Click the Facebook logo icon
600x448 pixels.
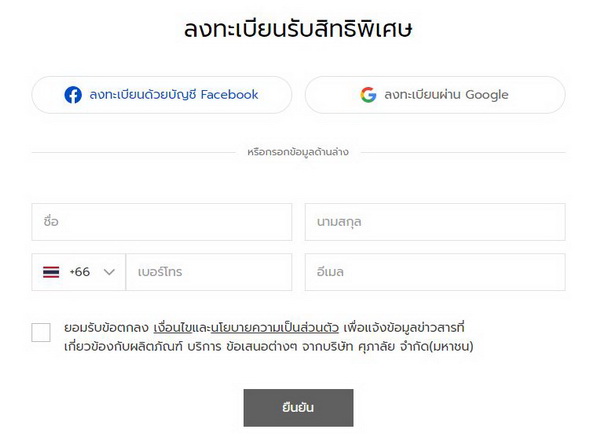[x=73, y=95]
